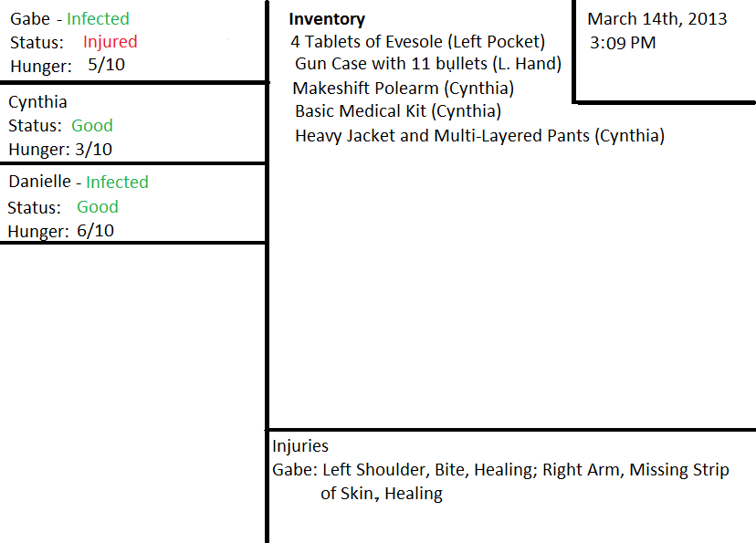
Task: Click Danielle's Good status text
Action: [98, 207]
